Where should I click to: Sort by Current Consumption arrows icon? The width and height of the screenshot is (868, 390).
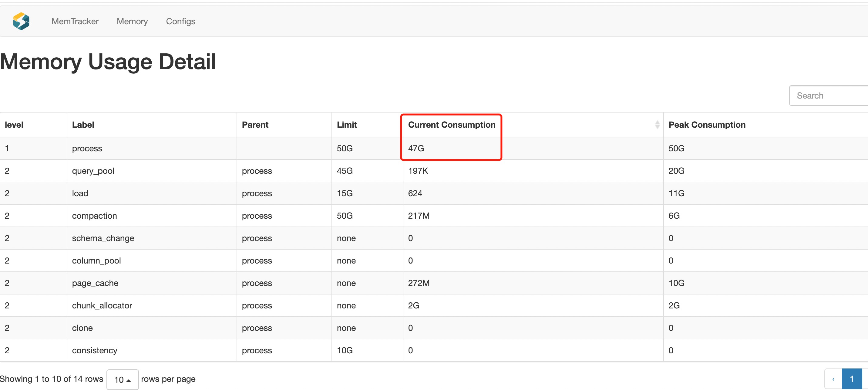click(x=657, y=125)
